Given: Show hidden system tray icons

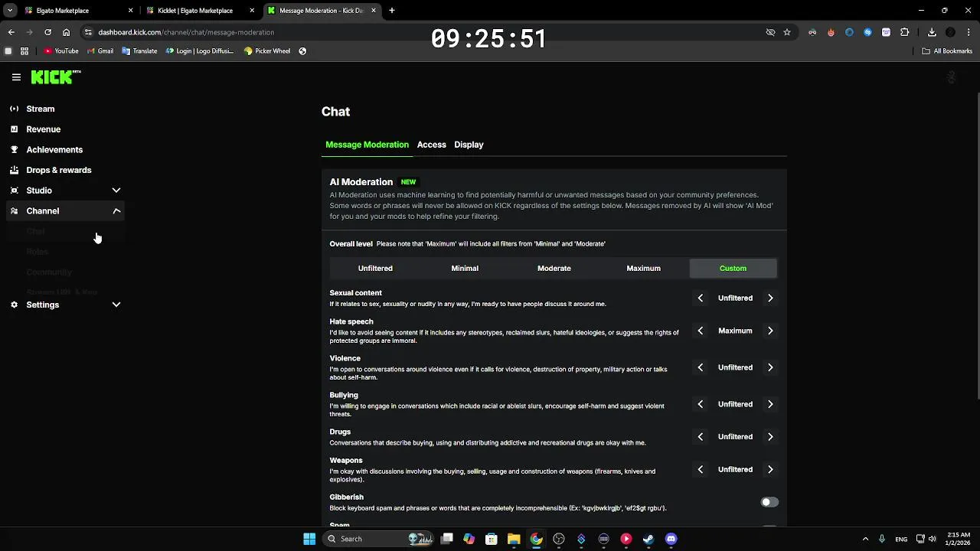Looking at the screenshot, I should [865, 539].
